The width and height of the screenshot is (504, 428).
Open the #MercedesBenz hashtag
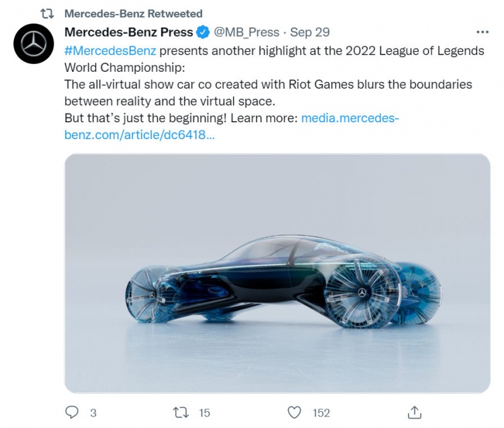(110, 50)
